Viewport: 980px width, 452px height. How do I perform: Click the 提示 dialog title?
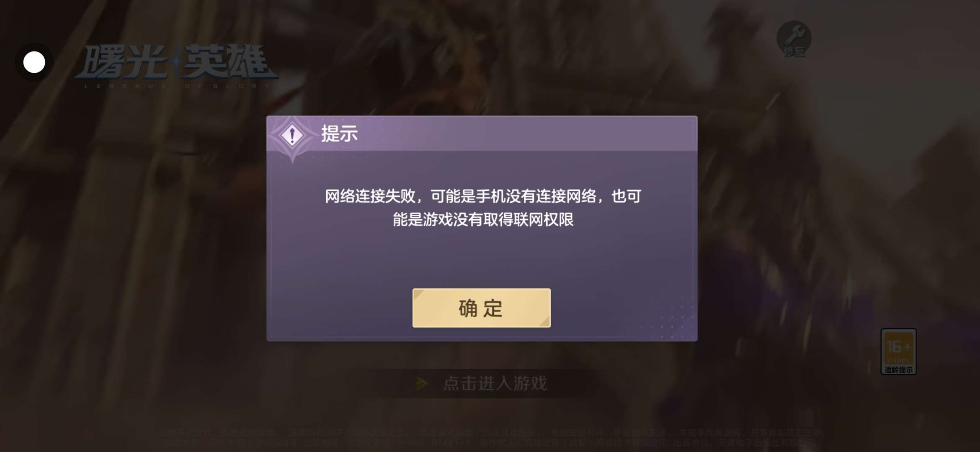339,134
